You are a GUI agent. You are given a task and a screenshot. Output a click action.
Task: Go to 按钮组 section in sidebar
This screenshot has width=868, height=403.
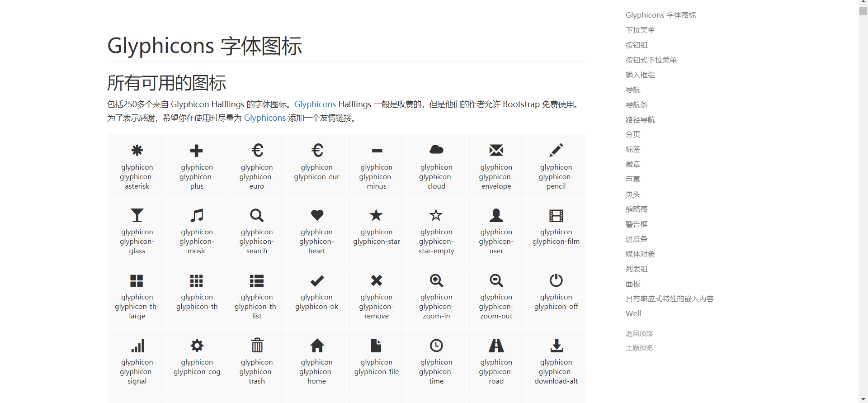click(637, 45)
